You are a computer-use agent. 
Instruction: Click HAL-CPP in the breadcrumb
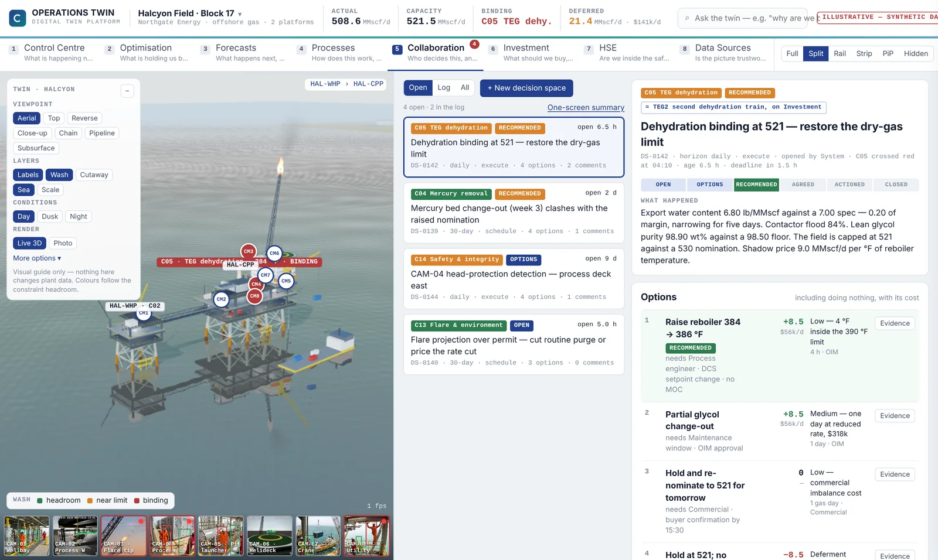coord(368,84)
